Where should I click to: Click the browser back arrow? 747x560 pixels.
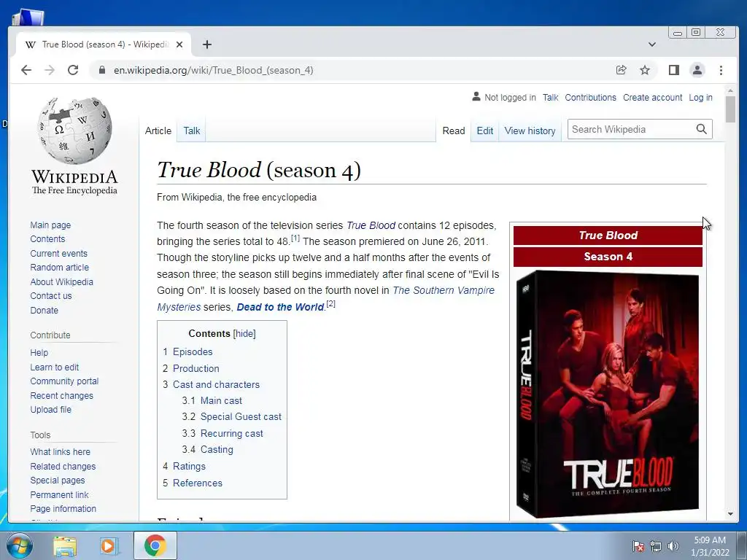pyautogui.click(x=26, y=70)
